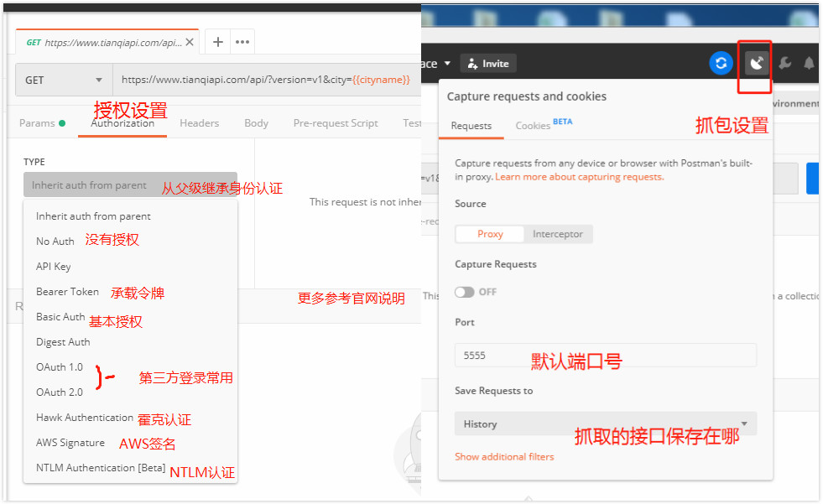Image resolution: width=823 pixels, height=504 pixels.
Task: Switch to the Pre-request Script tab
Action: click(336, 123)
